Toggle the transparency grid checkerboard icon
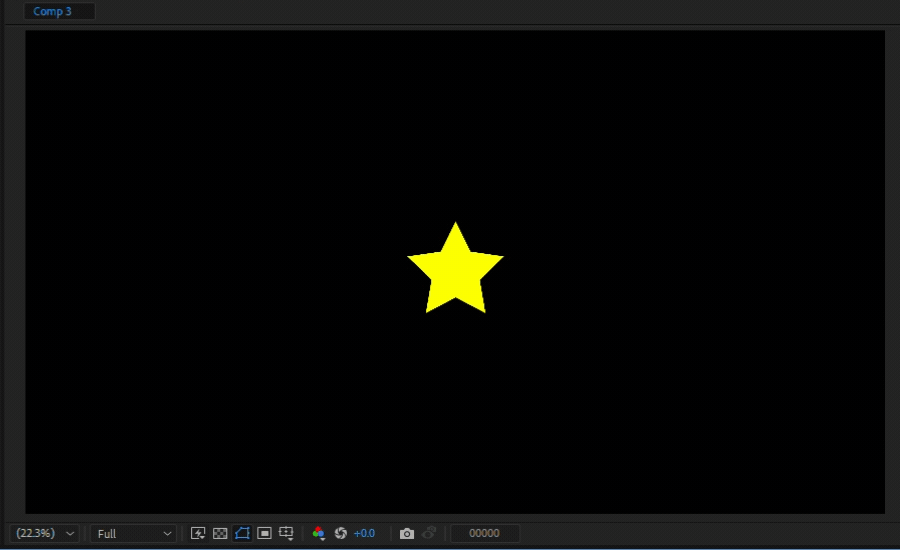This screenshot has height=550, width=900. click(220, 533)
